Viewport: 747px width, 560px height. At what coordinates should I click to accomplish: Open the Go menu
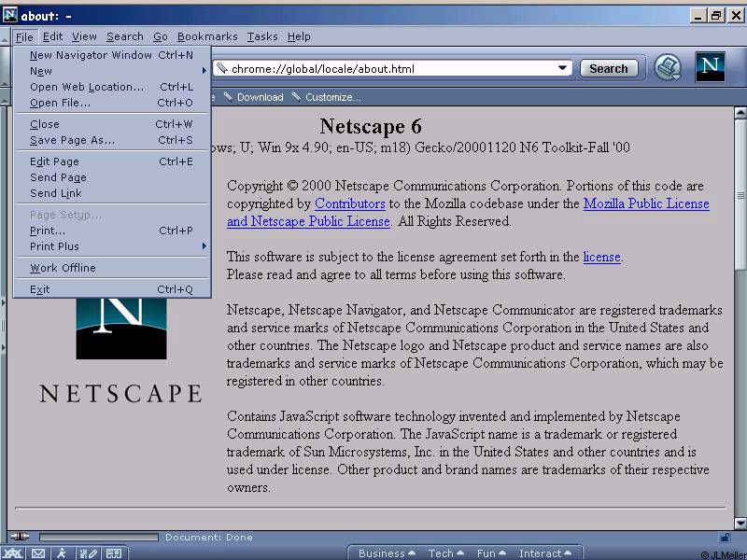160,36
